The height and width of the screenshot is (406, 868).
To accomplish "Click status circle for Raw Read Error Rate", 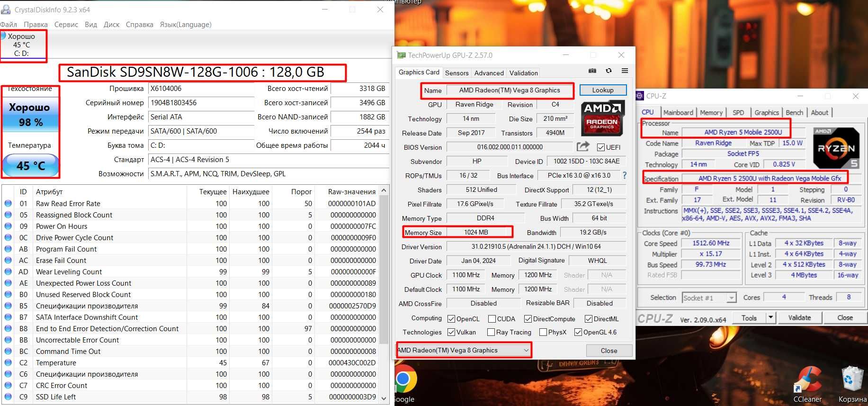I will point(8,203).
